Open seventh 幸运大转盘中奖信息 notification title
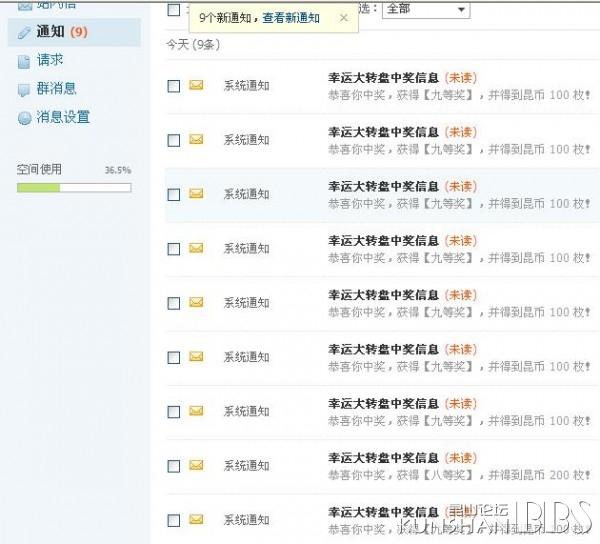 (383, 404)
